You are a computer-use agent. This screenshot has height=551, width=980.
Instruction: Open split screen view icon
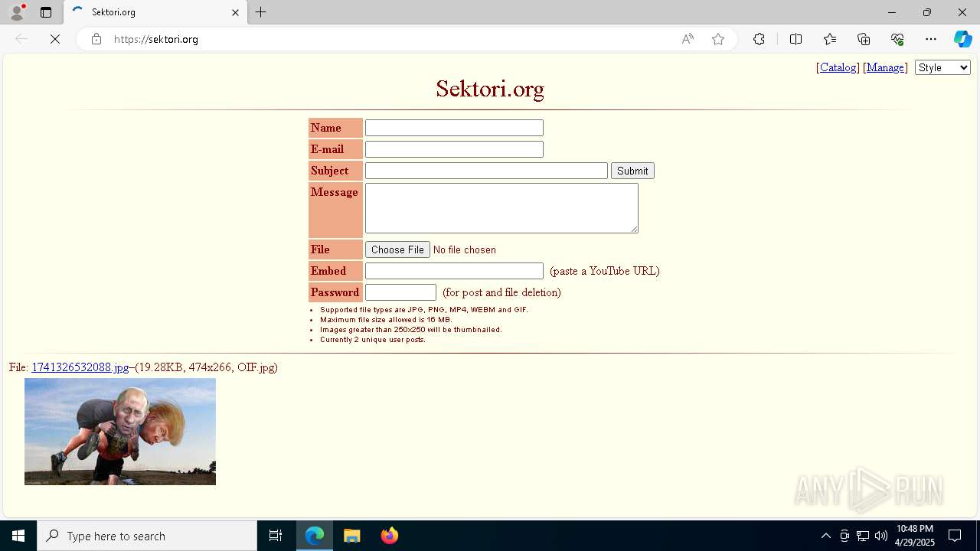pyautogui.click(x=795, y=39)
